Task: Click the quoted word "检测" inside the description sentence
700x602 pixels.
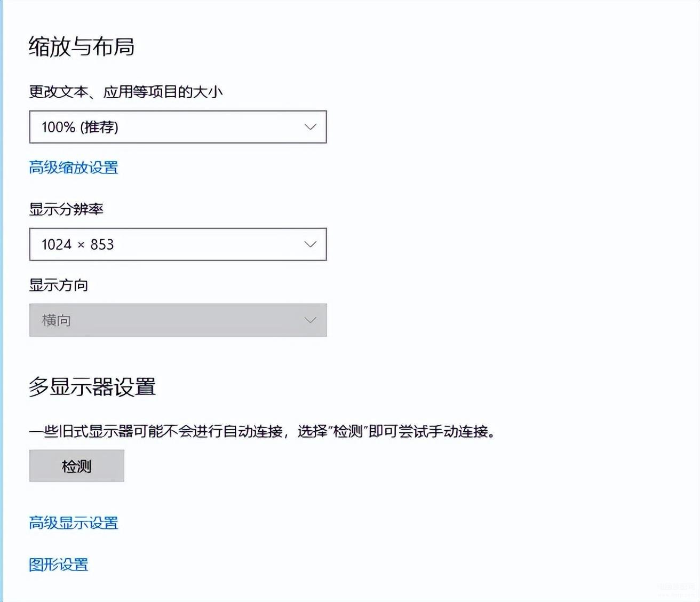Action: 348,431
